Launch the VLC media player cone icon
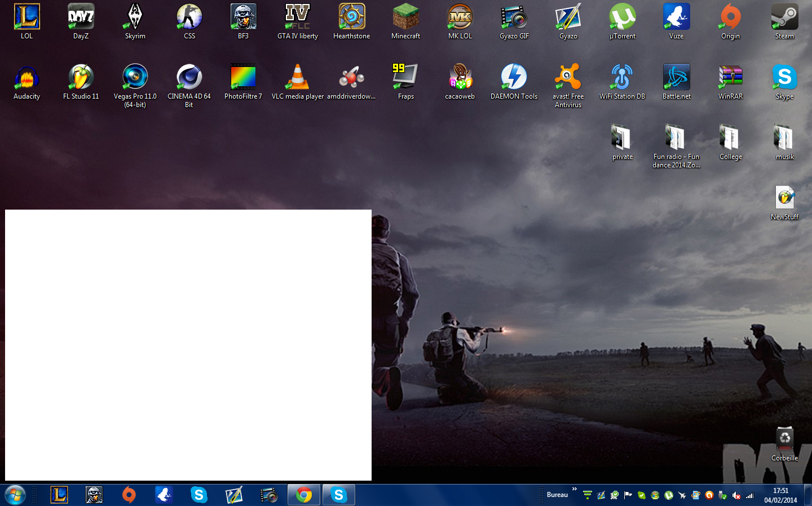The image size is (812, 506). 298,82
